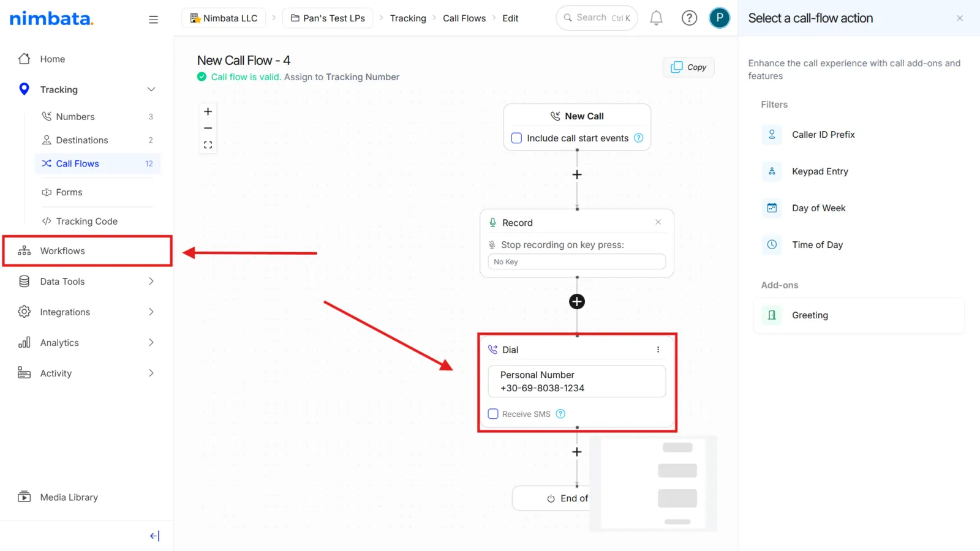Click the No Key field in Record
The width and height of the screenshot is (980, 551).
577,261
